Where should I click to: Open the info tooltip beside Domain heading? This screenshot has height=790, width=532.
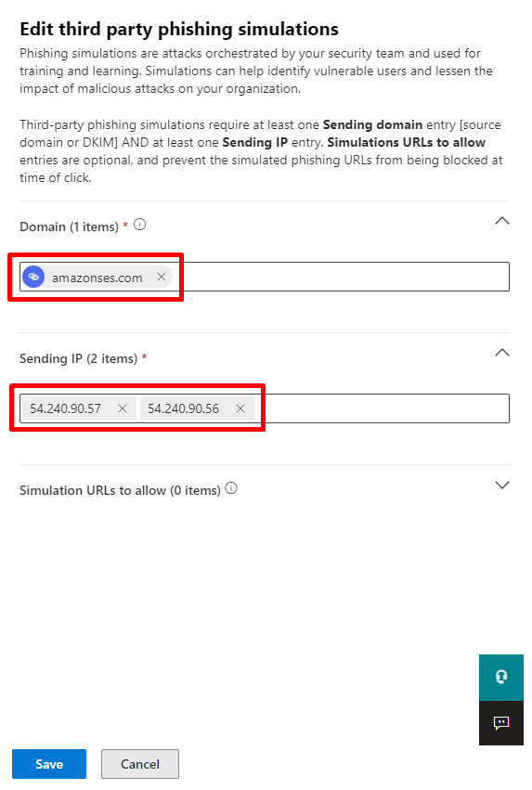(140, 225)
